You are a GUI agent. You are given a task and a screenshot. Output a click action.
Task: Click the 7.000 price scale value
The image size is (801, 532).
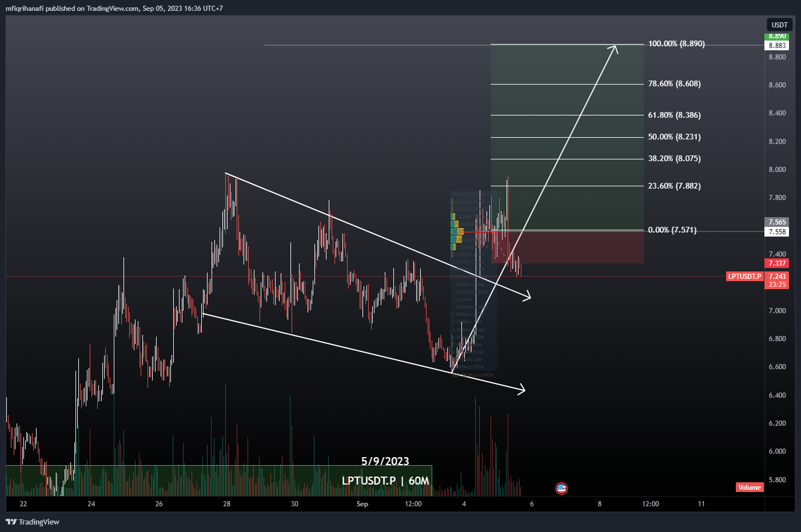tap(777, 311)
